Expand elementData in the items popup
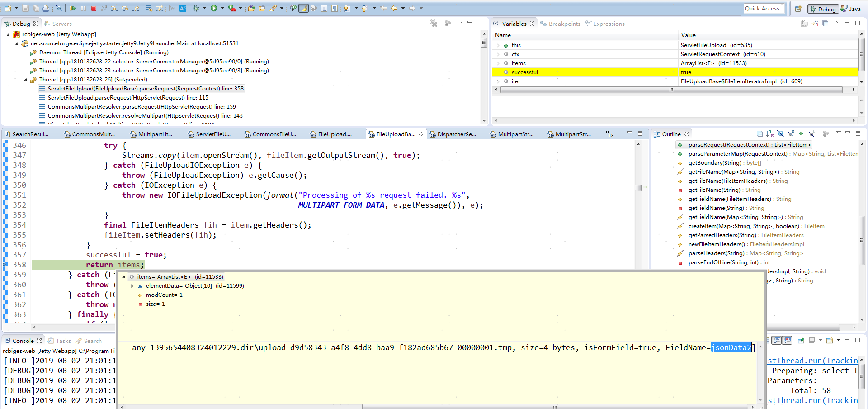 (132, 286)
